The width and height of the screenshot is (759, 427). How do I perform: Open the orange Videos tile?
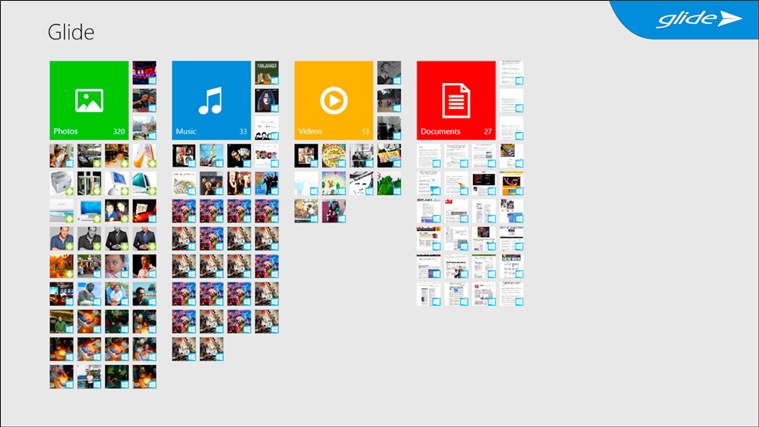[x=333, y=99]
